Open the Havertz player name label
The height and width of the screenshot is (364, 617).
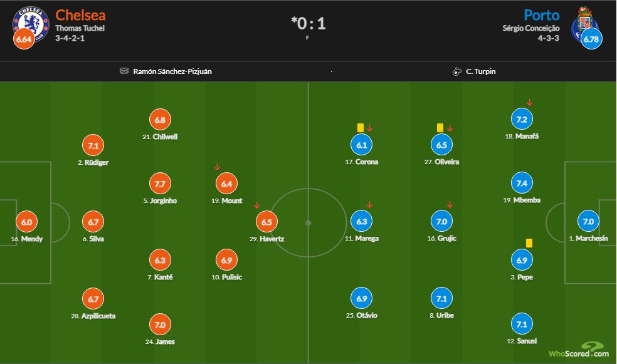[266, 239]
